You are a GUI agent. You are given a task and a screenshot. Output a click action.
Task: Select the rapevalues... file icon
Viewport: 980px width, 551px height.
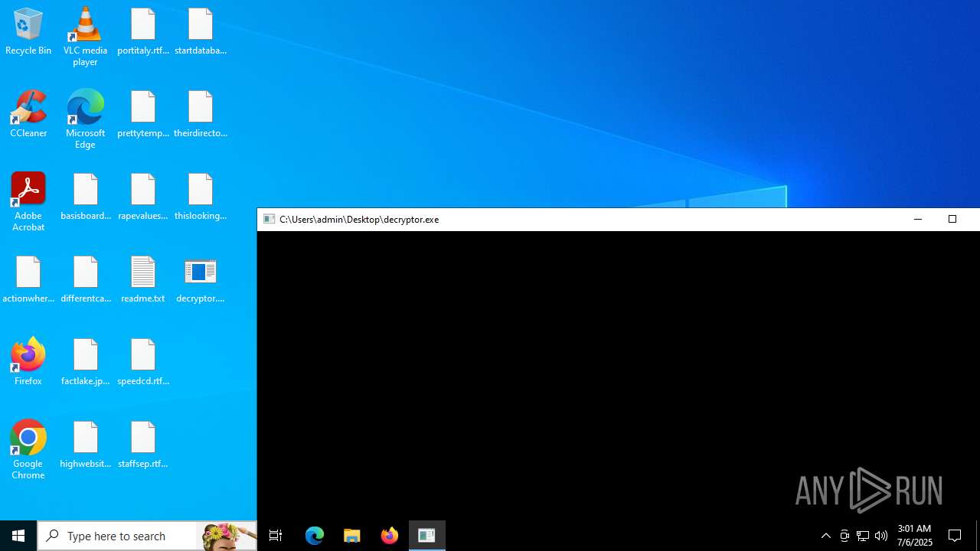[x=143, y=197]
